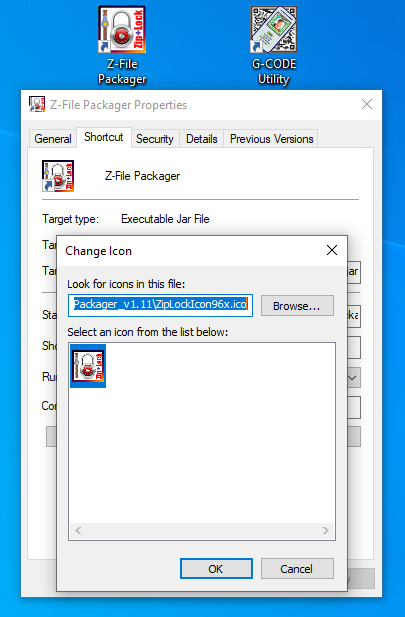Click the Z-File Packager icon in the Shortcut tab
405x617 pixels.
click(58, 176)
